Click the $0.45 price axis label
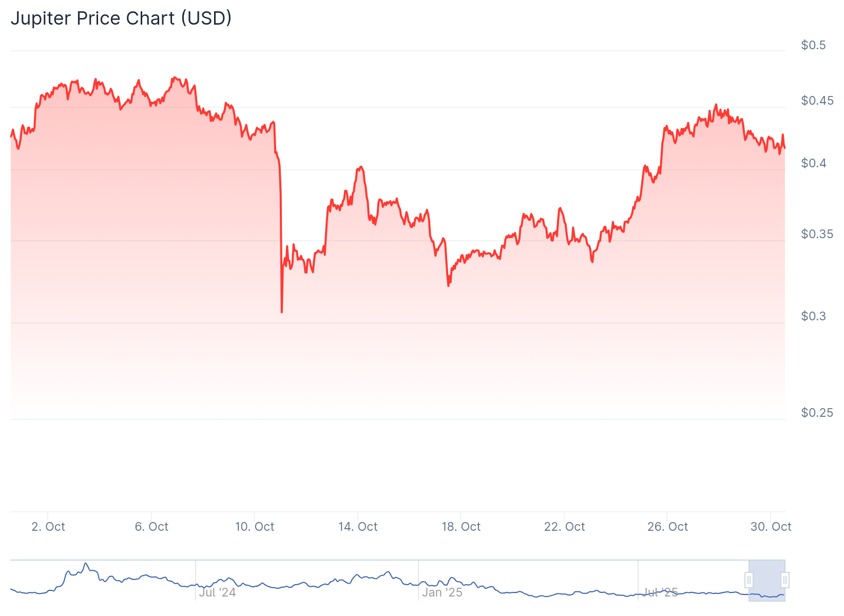This screenshot has height=616, width=844. click(x=817, y=101)
